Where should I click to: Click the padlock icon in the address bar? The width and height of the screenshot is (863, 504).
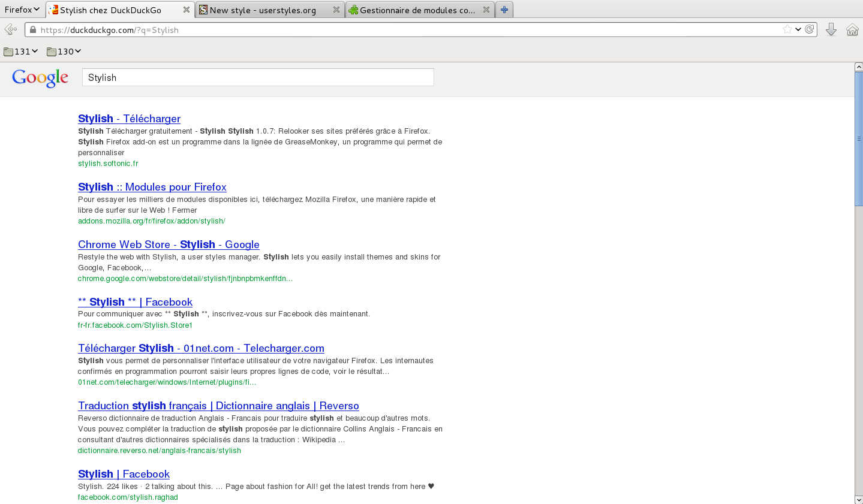33,29
